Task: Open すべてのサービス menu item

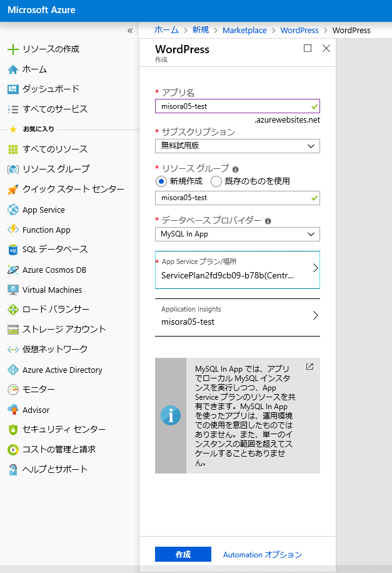Action: coord(55,109)
